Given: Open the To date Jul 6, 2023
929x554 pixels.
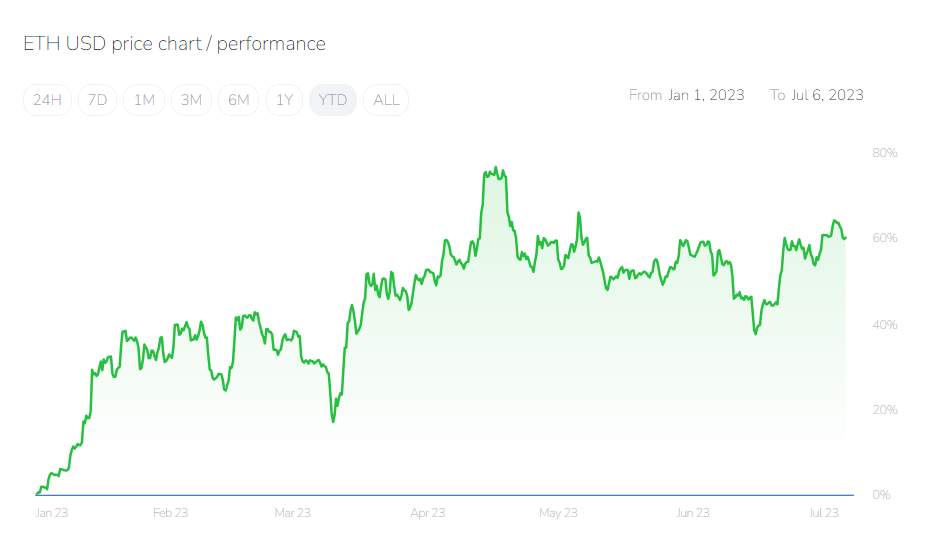Looking at the screenshot, I should pos(829,95).
